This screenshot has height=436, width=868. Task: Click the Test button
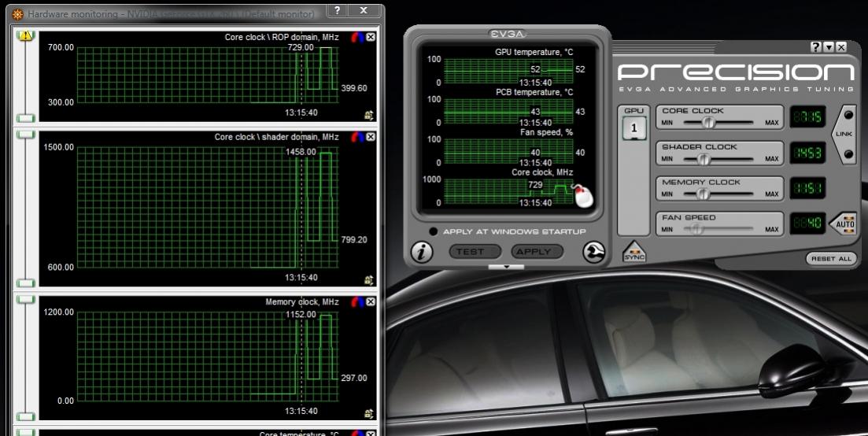click(475, 252)
